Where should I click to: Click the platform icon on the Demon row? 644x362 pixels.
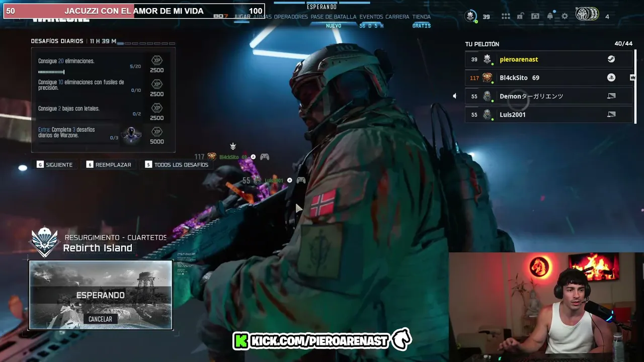tap(611, 96)
